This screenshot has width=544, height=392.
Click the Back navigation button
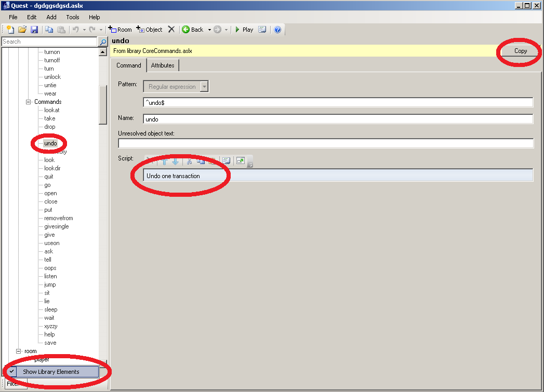coord(192,30)
